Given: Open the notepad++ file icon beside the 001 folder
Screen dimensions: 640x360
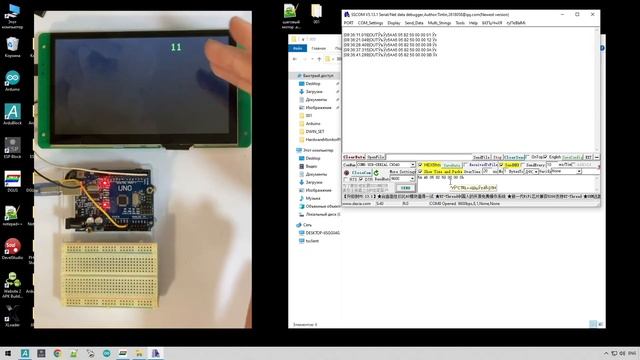Looking at the screenshot, I should [291, 16].
